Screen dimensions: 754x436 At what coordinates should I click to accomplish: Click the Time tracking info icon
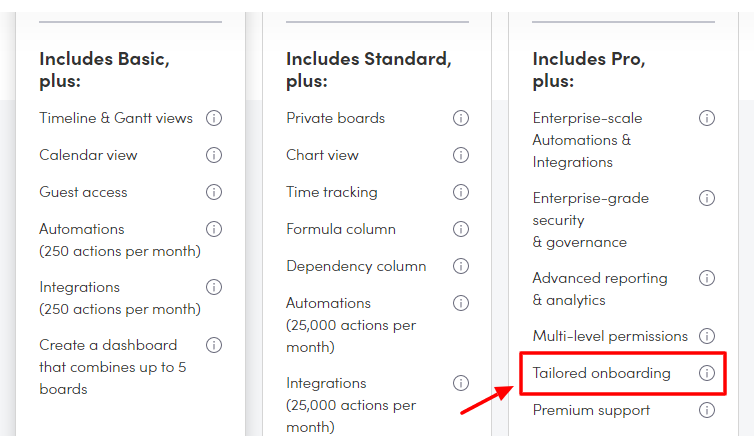pos(460,192)
